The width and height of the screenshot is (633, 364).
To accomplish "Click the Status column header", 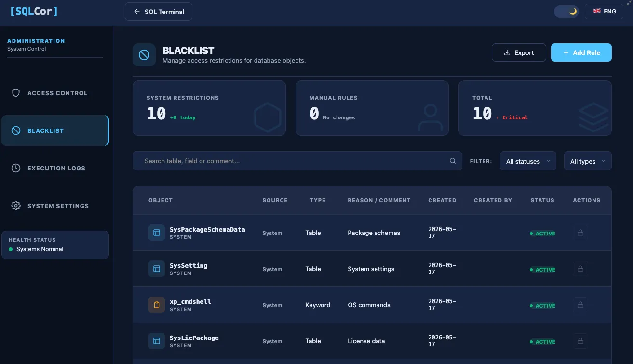I will (x=542, y=200).
